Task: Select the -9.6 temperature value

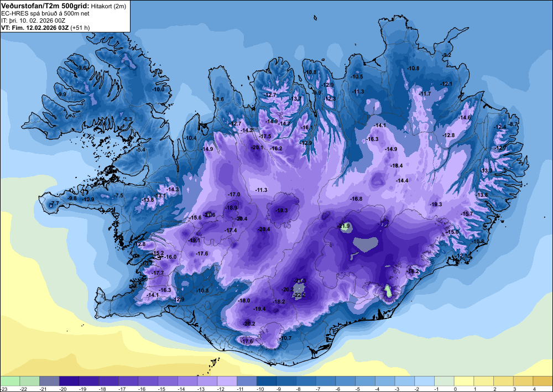Action: 82,67
